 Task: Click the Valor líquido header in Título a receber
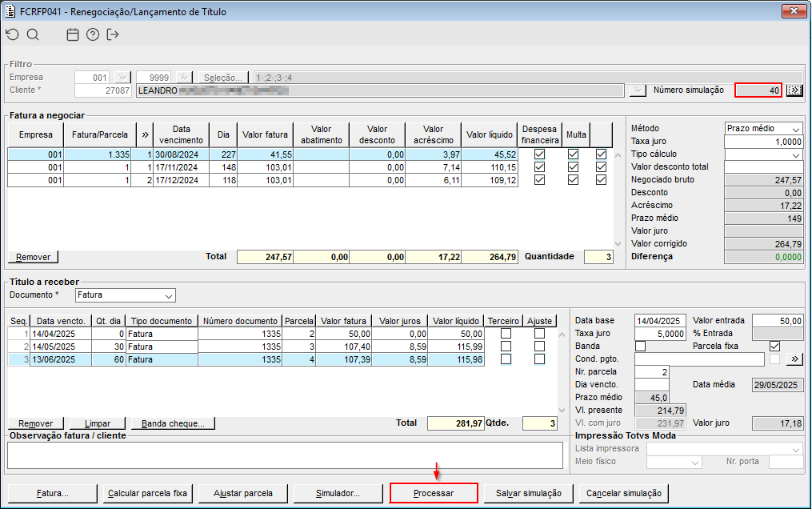coord(456,321)
